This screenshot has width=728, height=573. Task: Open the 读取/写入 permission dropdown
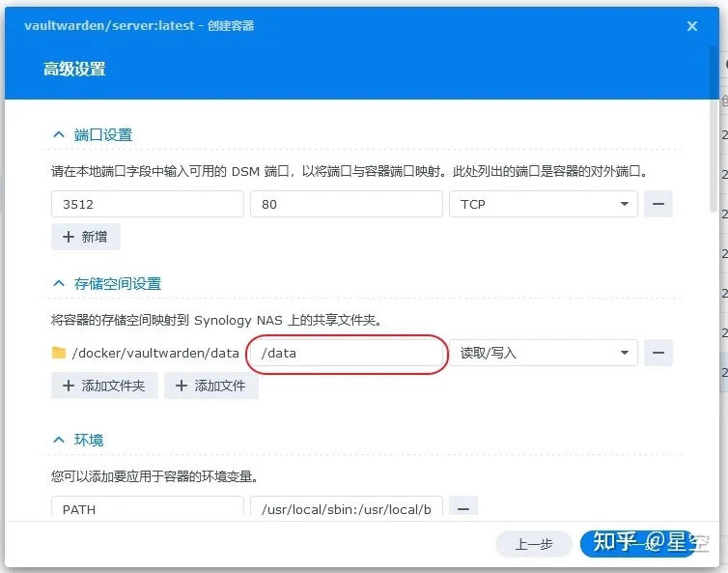543,353
